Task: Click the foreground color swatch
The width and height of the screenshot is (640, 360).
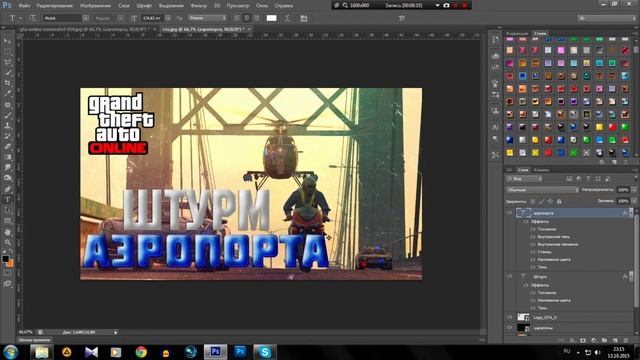Action: click(5, 259)
